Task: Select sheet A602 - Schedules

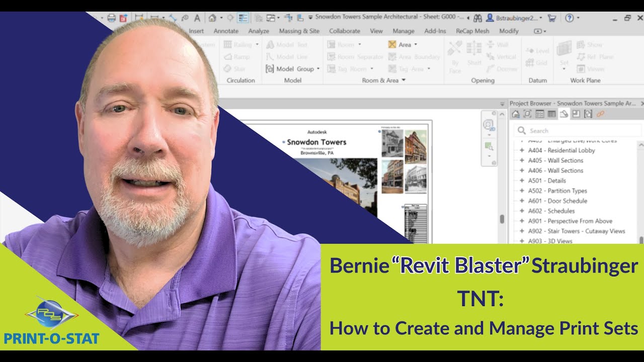Action: pyautogui.click(x=551, y=211)
